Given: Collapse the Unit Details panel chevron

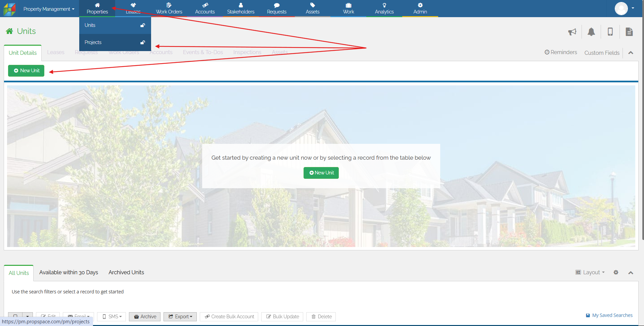Looking at the screenshot, I should (x=631, y=53).
